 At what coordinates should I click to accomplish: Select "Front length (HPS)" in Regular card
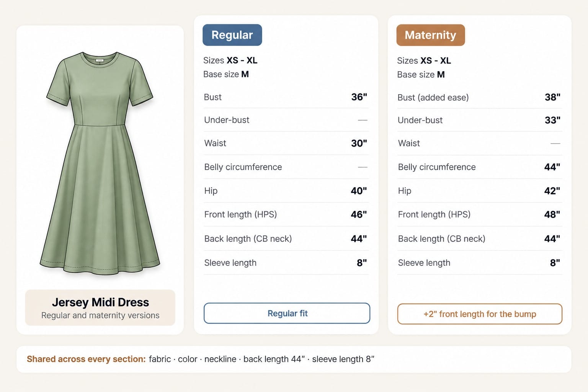click(240, 214)
